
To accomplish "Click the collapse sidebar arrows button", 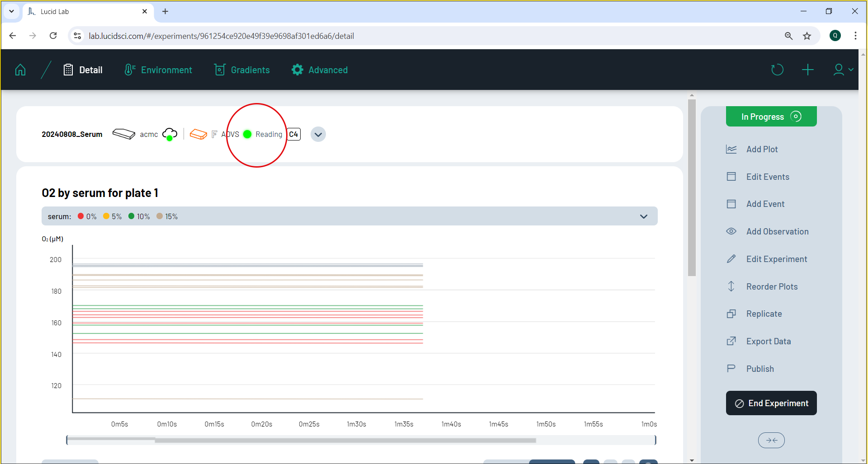I will [771, 440].
